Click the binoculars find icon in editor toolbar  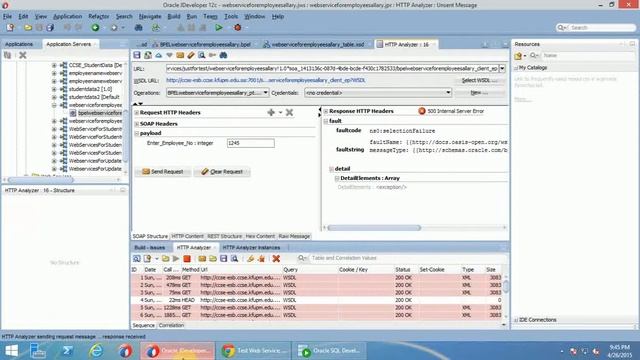(223, 55)
